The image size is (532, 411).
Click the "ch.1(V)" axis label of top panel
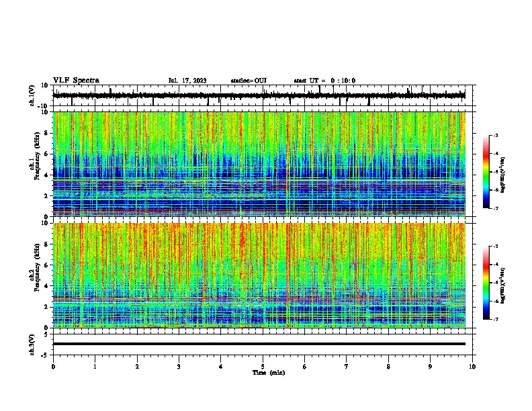pyautogui.click(x=32, y=95)
